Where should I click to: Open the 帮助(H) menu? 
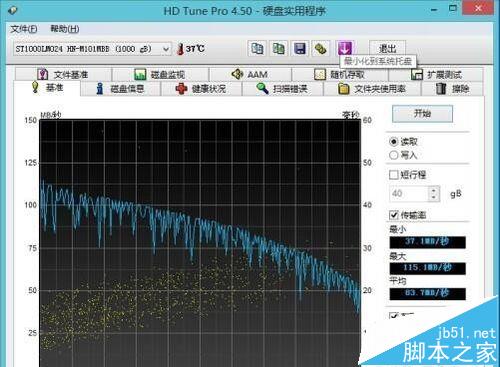tap(65, 29)
